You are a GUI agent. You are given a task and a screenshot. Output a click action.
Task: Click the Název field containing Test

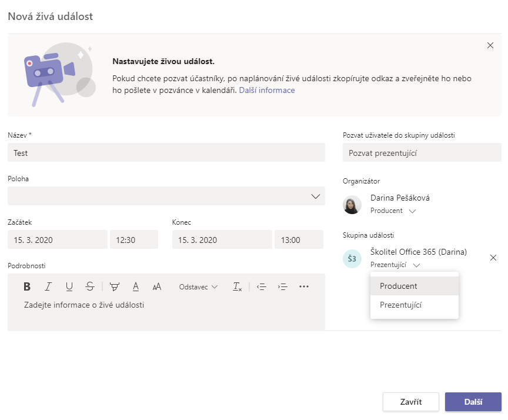click(x=166, y=152)
